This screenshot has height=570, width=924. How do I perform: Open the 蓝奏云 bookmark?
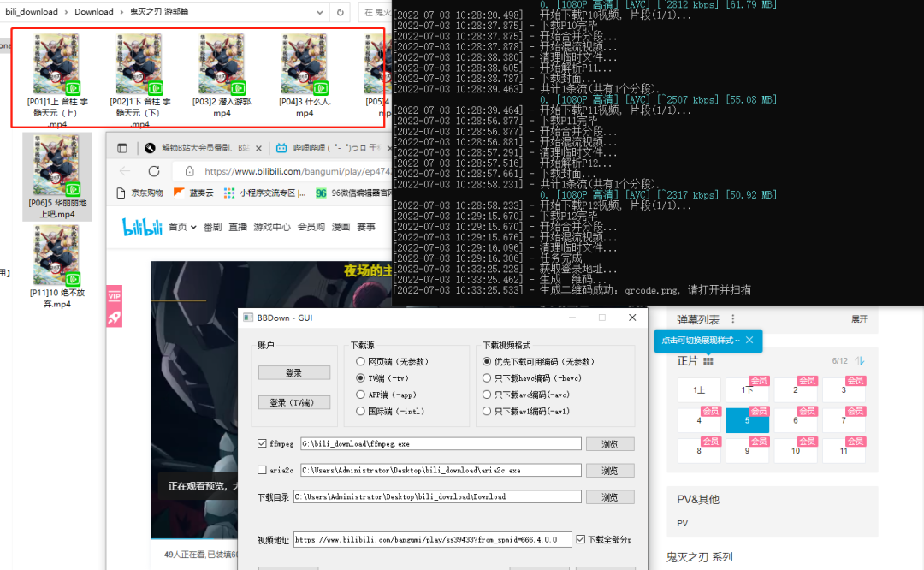193,193
